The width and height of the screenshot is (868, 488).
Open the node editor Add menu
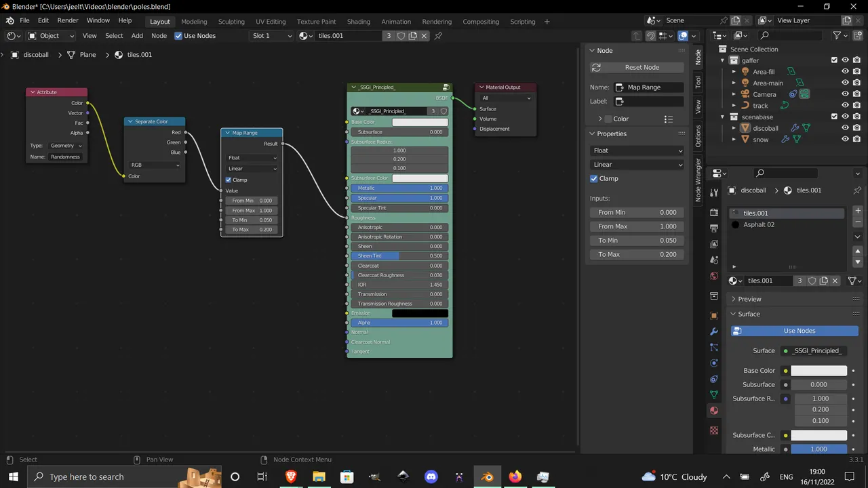point(137,36)
